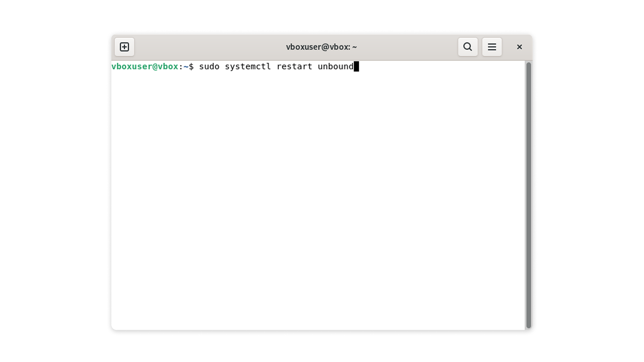Click the bottom of the scrollbar track
The width and height of the screenshot is (644, 362).
click(x=528, y=325)
